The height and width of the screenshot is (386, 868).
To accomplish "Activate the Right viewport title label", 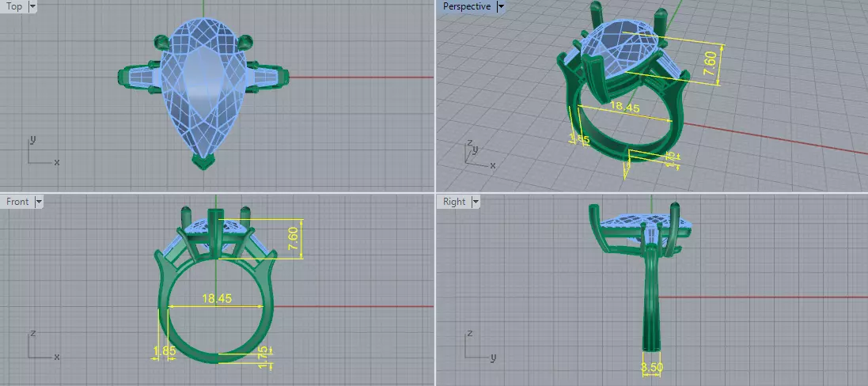I will tap(454, 202).
